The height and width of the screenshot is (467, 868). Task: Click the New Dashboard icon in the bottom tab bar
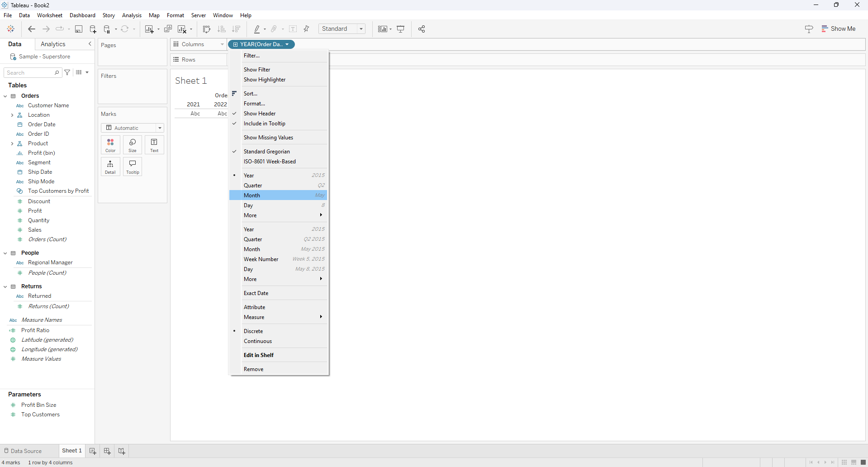coord(107,451)
